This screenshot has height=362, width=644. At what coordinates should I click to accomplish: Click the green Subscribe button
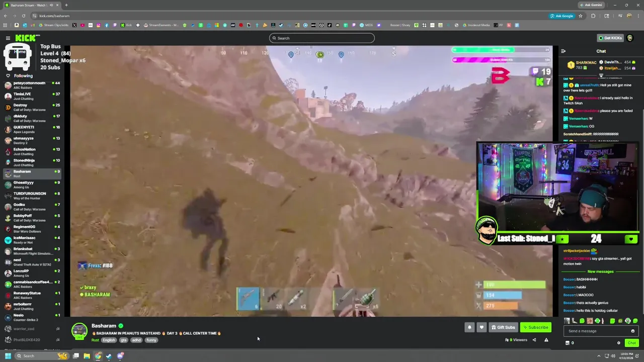point(535,327)
